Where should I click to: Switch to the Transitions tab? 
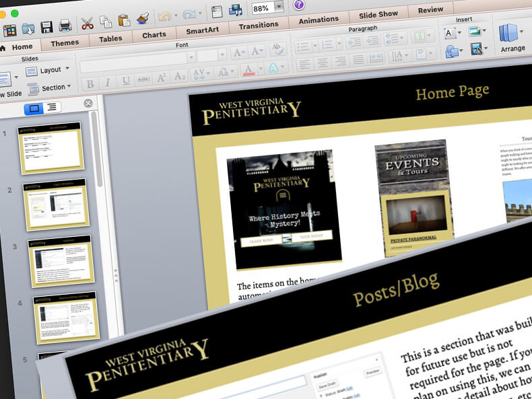pos(259,25)
